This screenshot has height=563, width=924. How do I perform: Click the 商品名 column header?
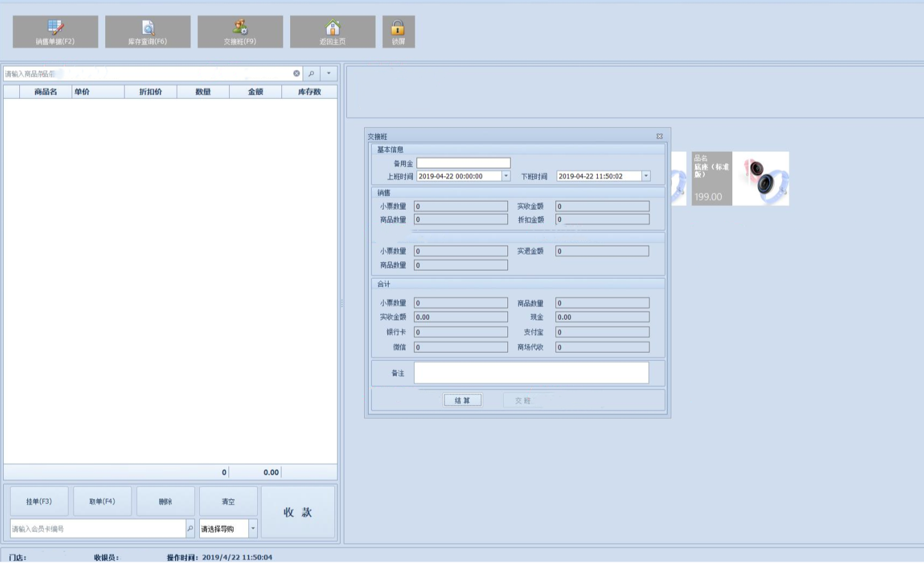click(45, 92)
